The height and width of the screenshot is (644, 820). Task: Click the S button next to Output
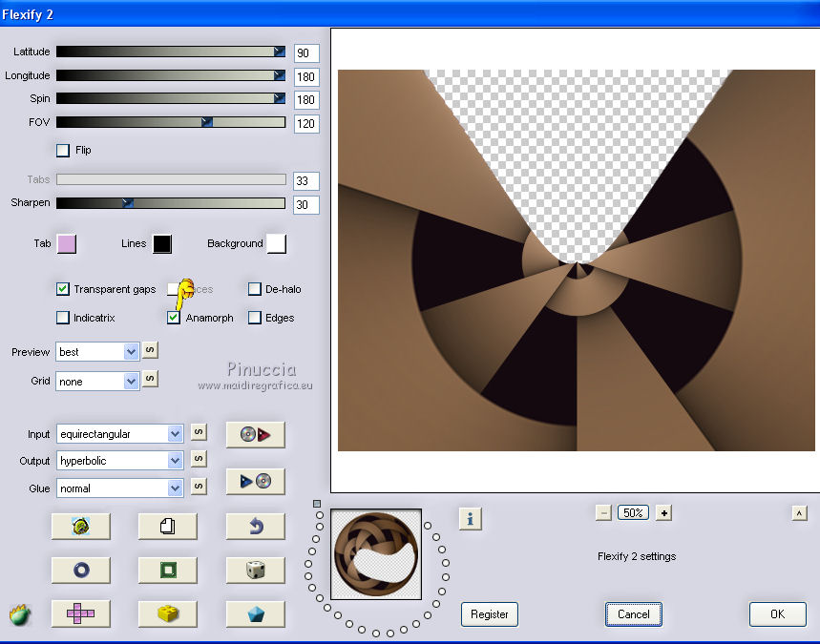coord(199,459)
